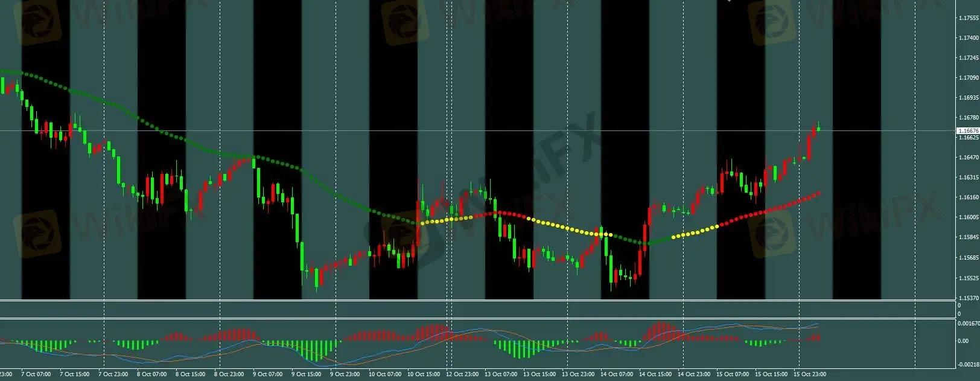Click the 15 Oct 23:00 time label

810,374
